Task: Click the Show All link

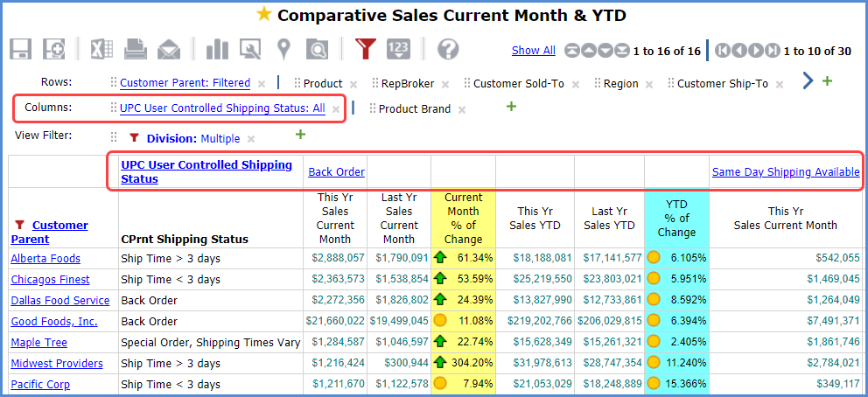Action: pos(533,50)
